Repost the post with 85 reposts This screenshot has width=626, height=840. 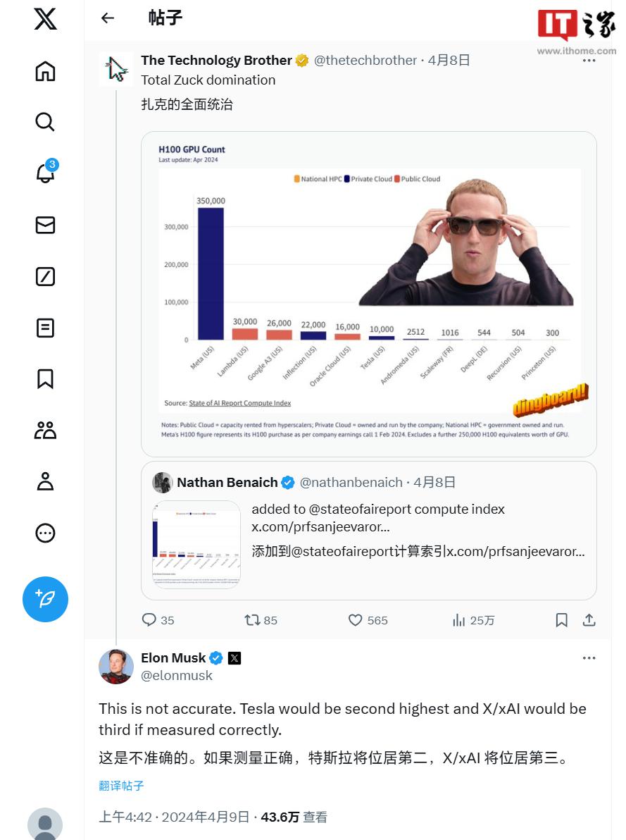coord(261,620)
